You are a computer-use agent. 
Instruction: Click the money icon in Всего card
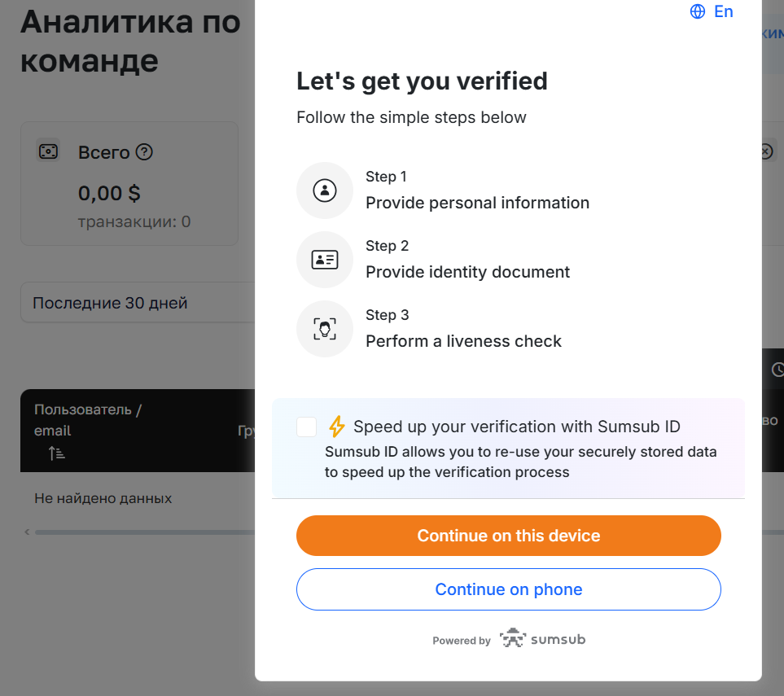point(49,151)
